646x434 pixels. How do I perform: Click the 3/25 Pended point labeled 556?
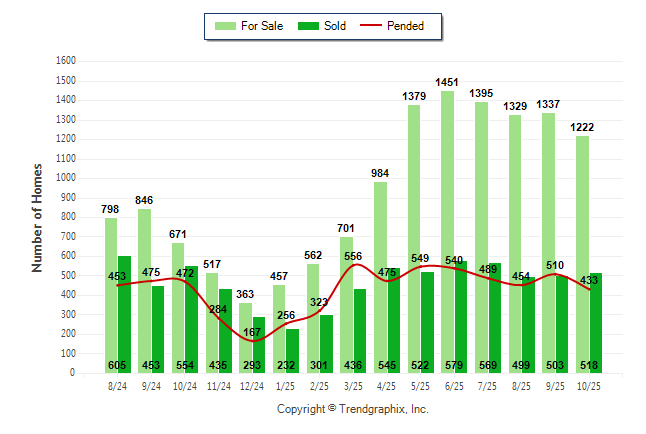pyautogui.click(x=355, y=264)
